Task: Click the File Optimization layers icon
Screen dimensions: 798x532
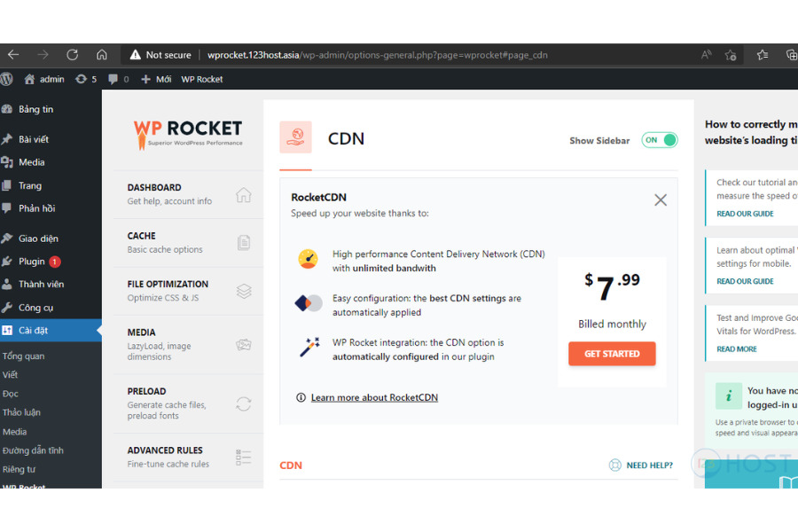Action: (242, 290)
